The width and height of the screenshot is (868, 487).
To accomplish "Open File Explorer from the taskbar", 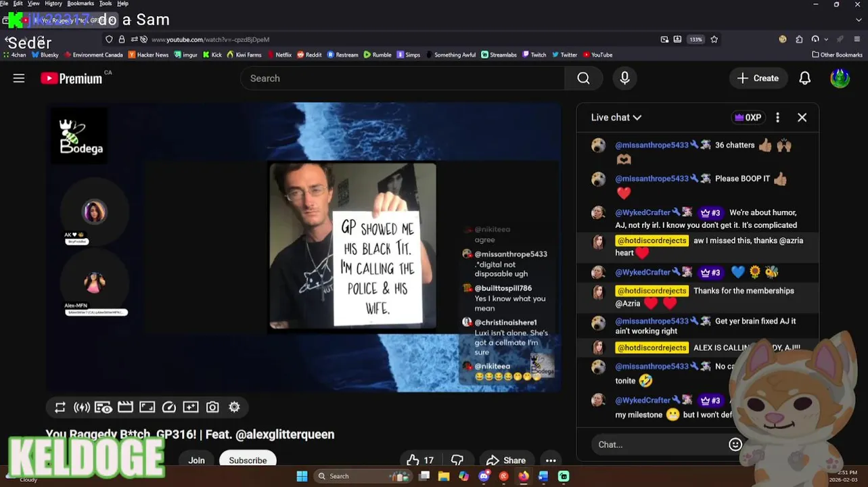I will (x=444, y=476).
